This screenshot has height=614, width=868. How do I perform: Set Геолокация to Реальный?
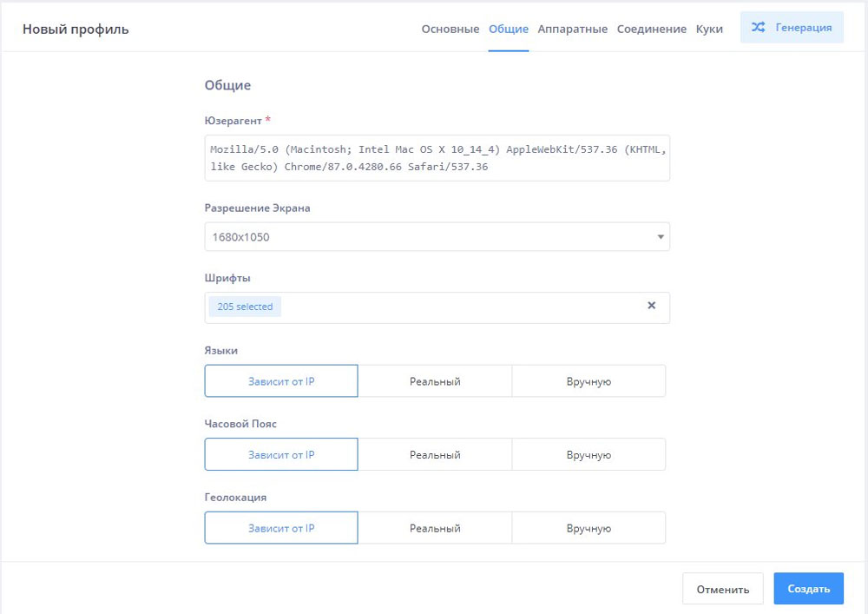(x=435, y=528)
